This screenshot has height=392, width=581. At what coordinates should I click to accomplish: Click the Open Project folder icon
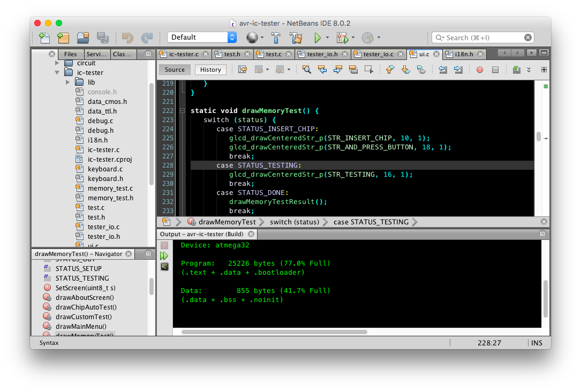coord(83,37)
